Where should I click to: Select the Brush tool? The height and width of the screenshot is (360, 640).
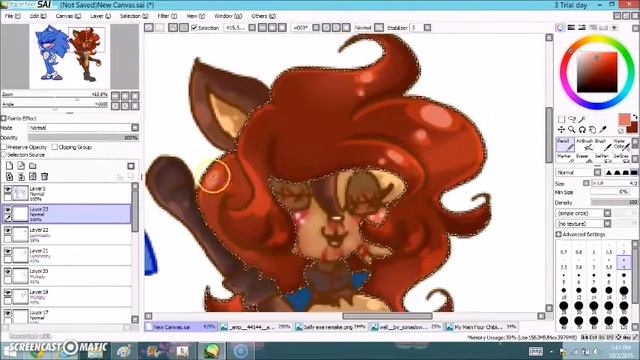[x=603, y=144]
